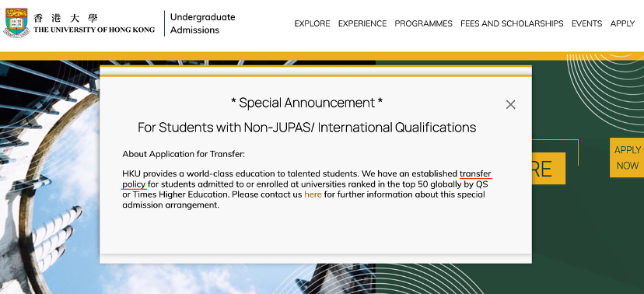Screen dimensions: 644x294
Task: Select FEES AND SCHOLARSHIPS in navigation
Action: pyautogui.click(x=512, y=23)
